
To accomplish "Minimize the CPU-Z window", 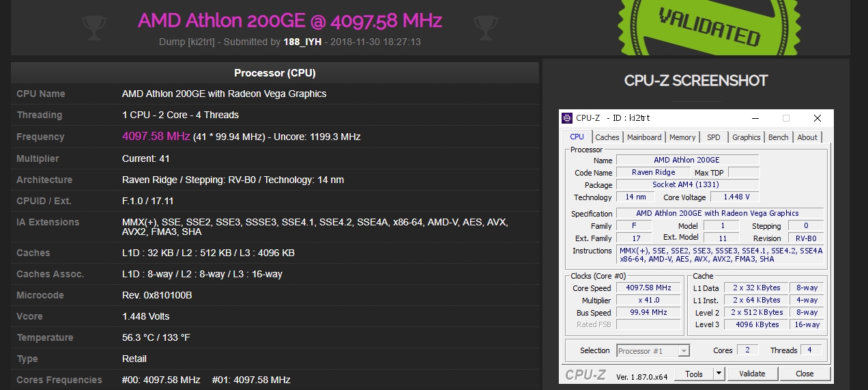I will coord(755,118).
